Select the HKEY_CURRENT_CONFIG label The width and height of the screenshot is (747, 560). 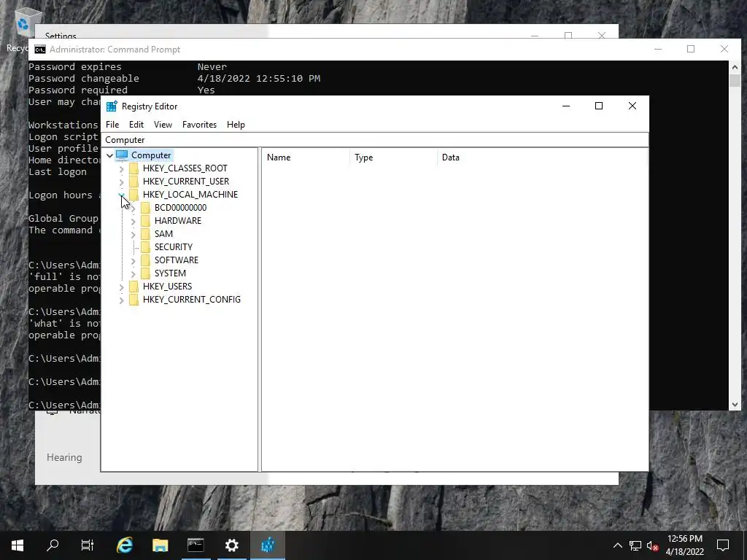point(192,299)
